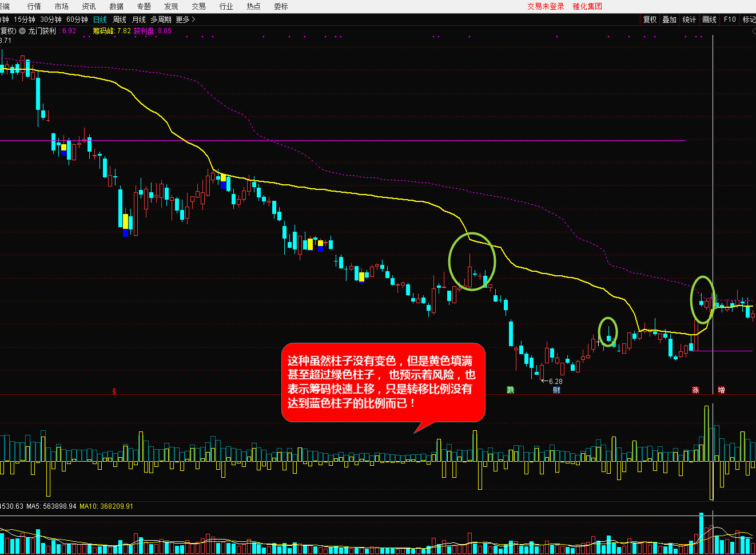This screenshot has height=555, width=756.
Task: Click the 叠加 overlay button
Action: (670, 19)
